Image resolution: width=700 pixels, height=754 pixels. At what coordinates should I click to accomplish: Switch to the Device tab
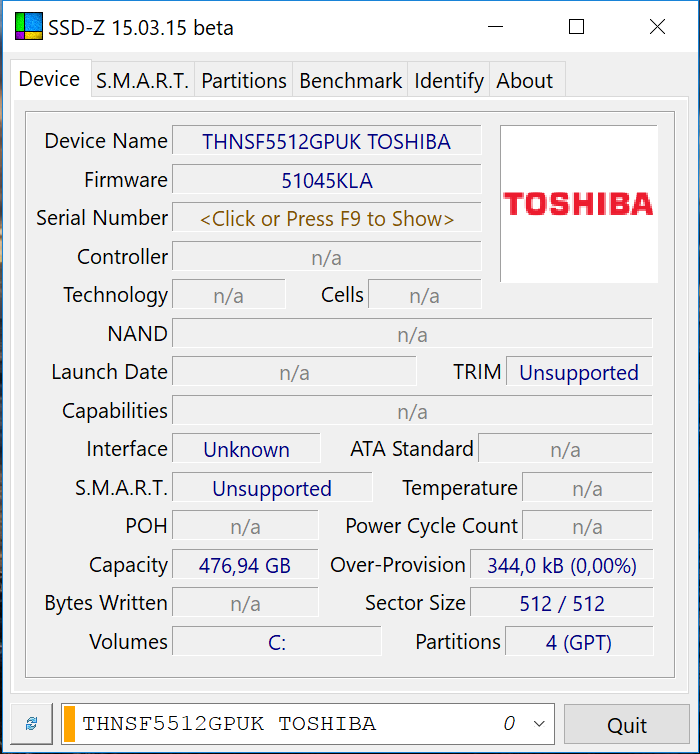click(x=49, y=79)
